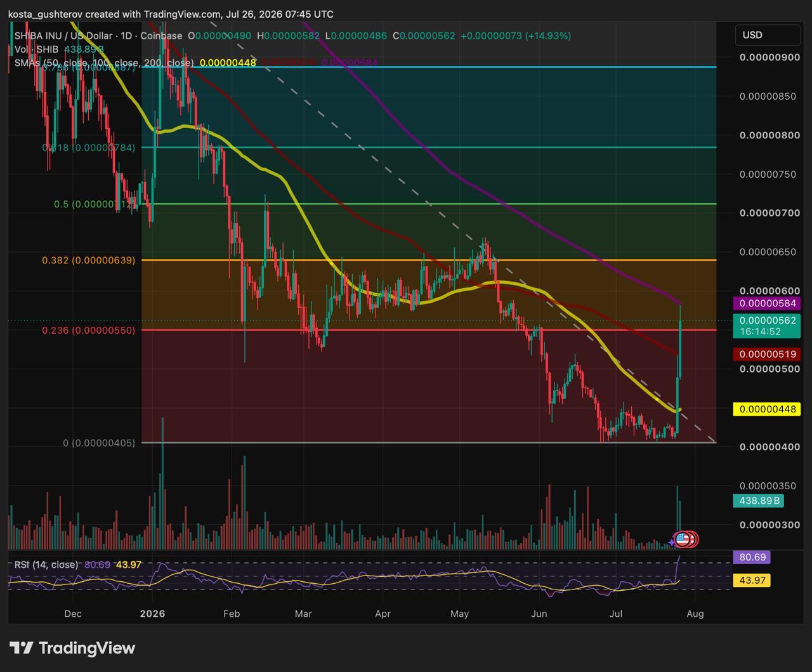Click the TradingView logo at bottom left
Image resolution: width=812 pixels, height=672 pixels.
(72, 648)
